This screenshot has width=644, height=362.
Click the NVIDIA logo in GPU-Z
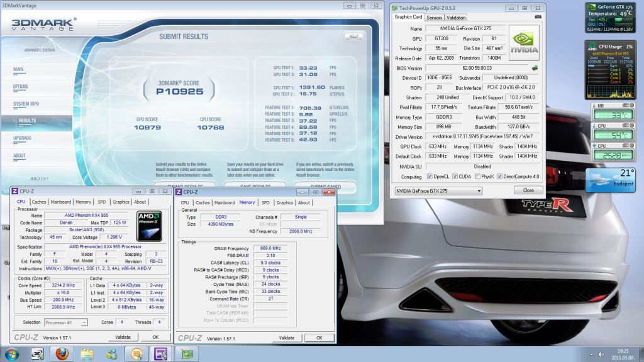(524, 43)
